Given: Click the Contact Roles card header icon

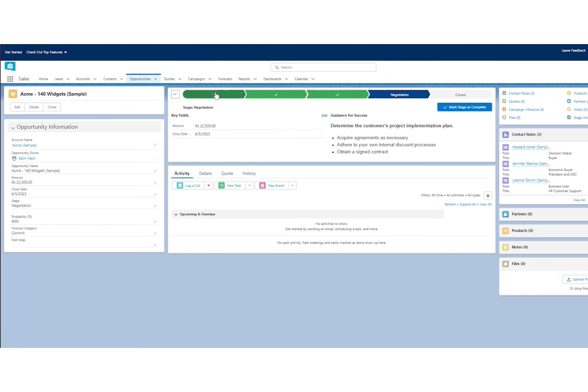Looking at the screenshot, I should click(x=505, y=135).
